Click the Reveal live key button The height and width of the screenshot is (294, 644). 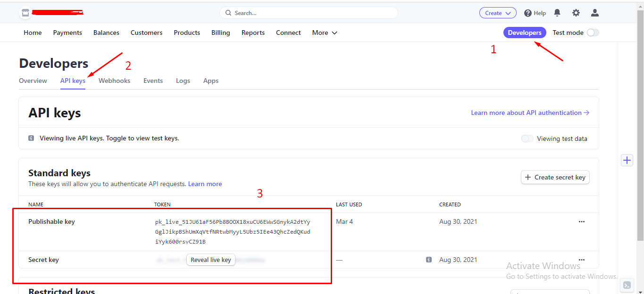(210, 260)
